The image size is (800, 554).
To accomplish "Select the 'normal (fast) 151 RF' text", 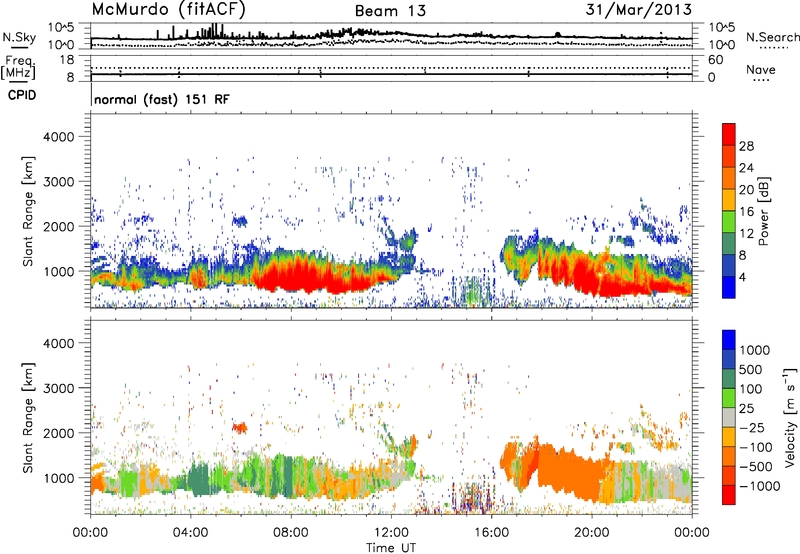I will click(162, 99).
